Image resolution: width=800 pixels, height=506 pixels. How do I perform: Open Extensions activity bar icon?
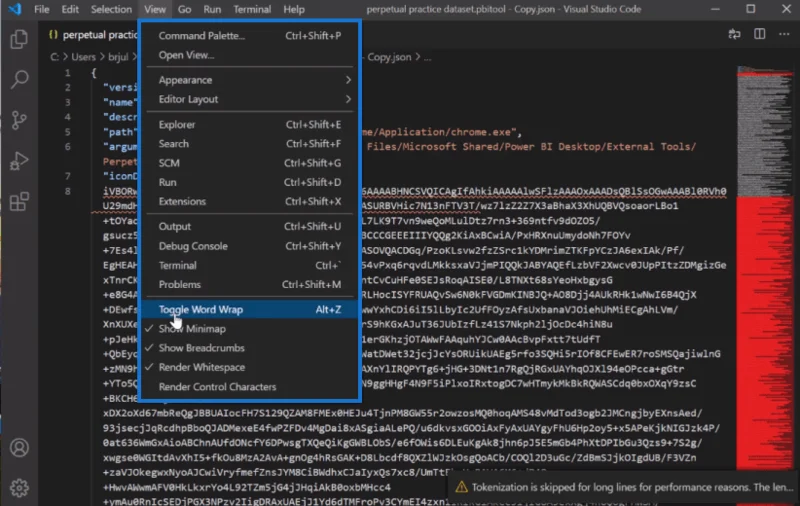click(x=19, y=201)
